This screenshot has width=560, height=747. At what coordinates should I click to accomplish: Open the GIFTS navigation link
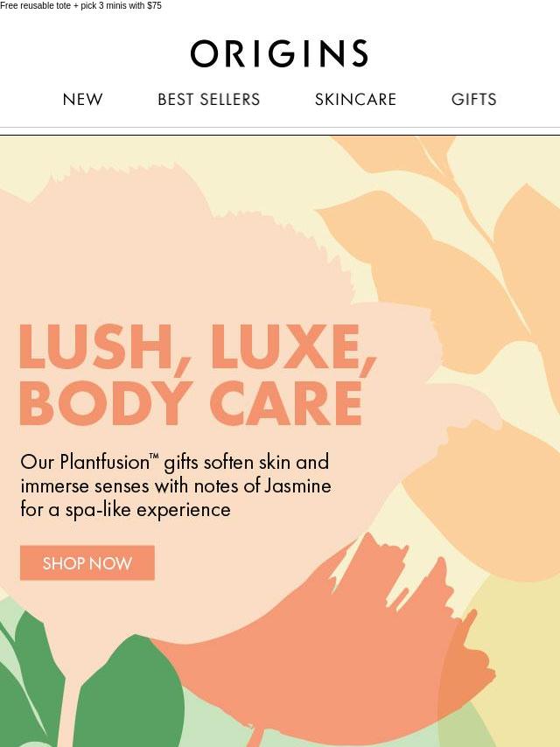click(x=473, y=99)
